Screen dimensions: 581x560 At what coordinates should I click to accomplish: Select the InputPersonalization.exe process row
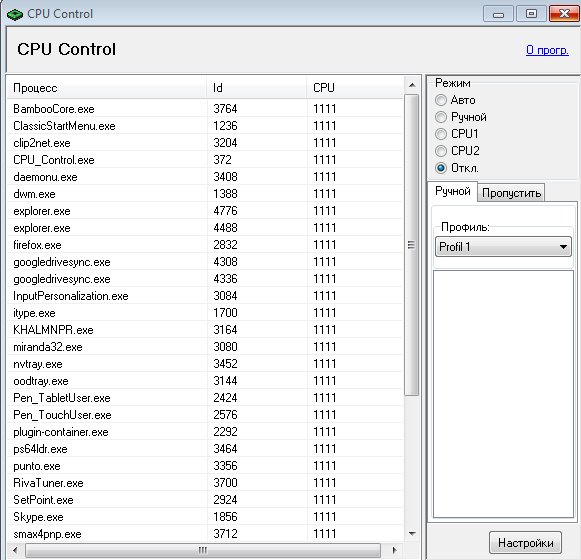(205, 296)
